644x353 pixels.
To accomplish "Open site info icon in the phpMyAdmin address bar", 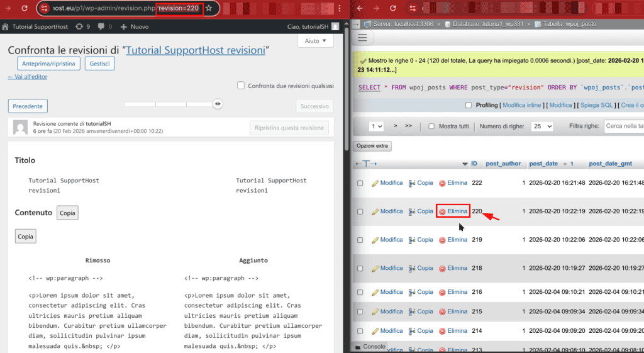I will coord(413,8).
